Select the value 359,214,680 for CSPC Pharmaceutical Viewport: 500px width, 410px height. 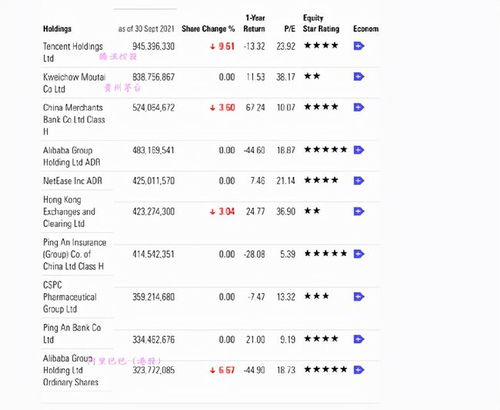[x=153, y=297]
